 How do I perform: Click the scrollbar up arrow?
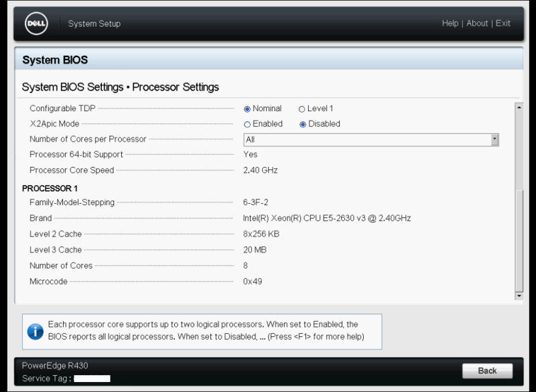tap(519, 107)
